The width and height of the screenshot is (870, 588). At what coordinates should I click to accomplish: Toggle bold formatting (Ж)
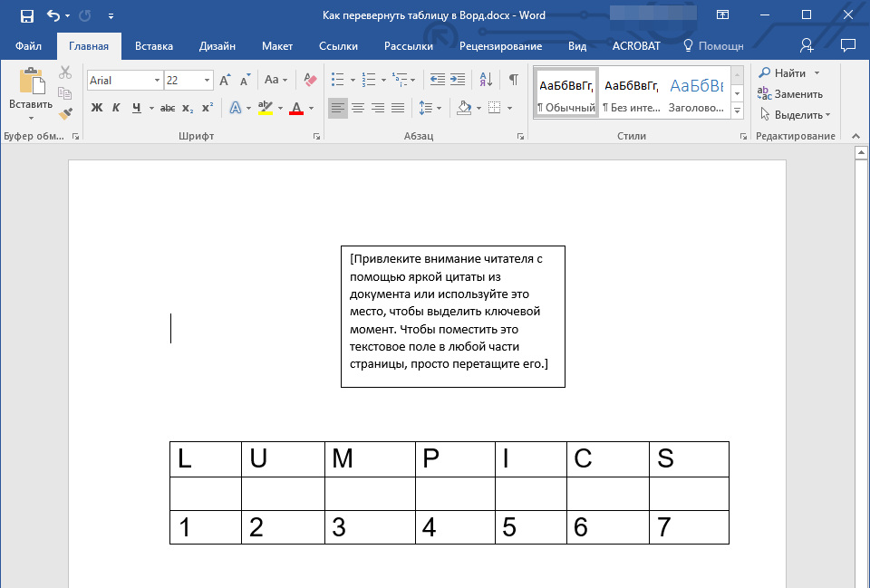[x=97, y=108]
